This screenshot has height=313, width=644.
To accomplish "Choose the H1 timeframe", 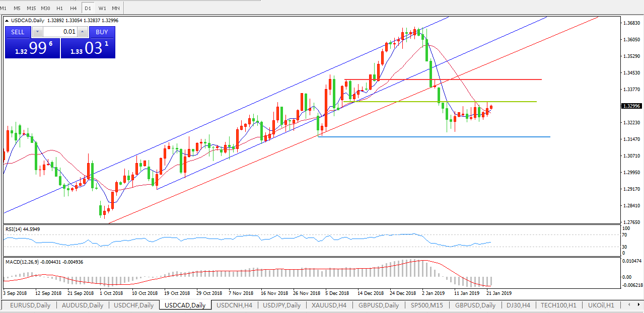I will click(x=60, y=8).
